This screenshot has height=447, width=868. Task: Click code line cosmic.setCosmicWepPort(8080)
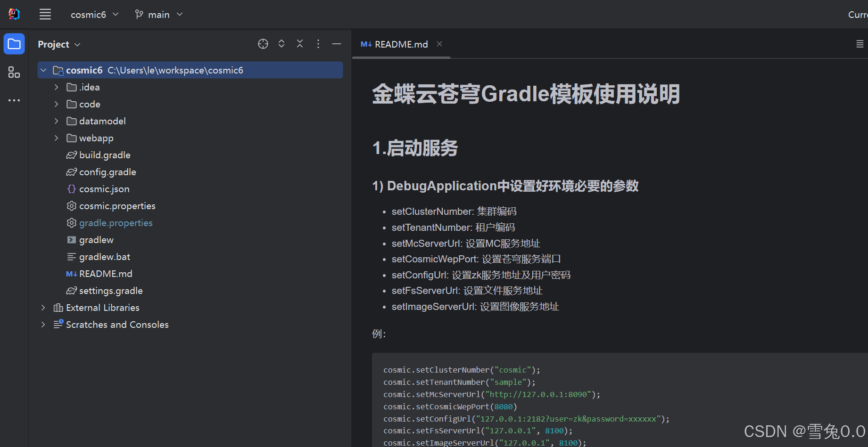[450, 406]
